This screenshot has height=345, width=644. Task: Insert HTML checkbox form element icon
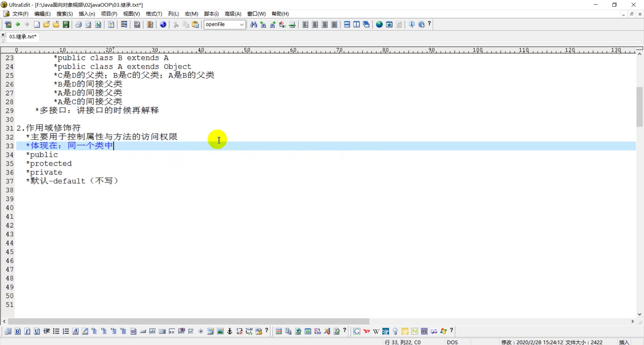pyautogui.click(x=191, y=331)
